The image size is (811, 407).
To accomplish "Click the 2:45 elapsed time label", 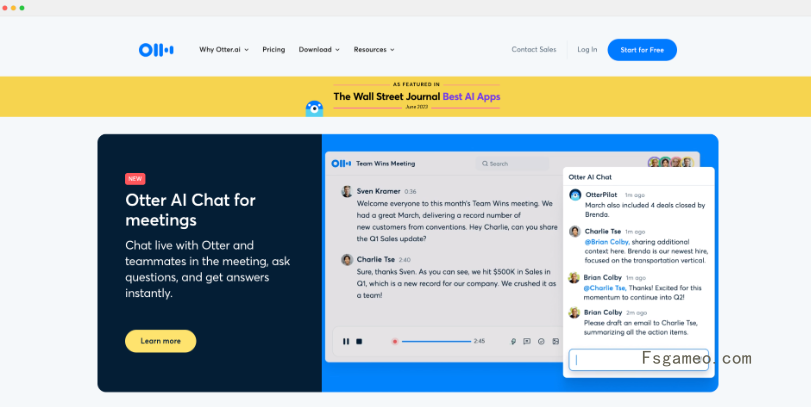I will (479, 341).
